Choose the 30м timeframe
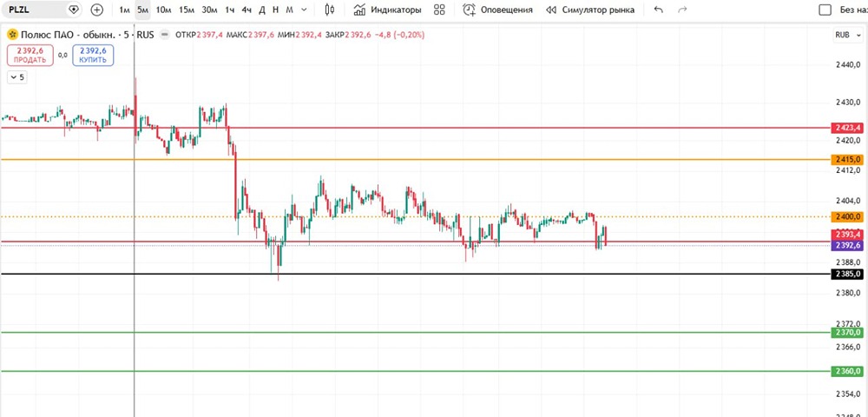Image resolution: width=868 pixels, height=417 pixels. pos(209,10)
